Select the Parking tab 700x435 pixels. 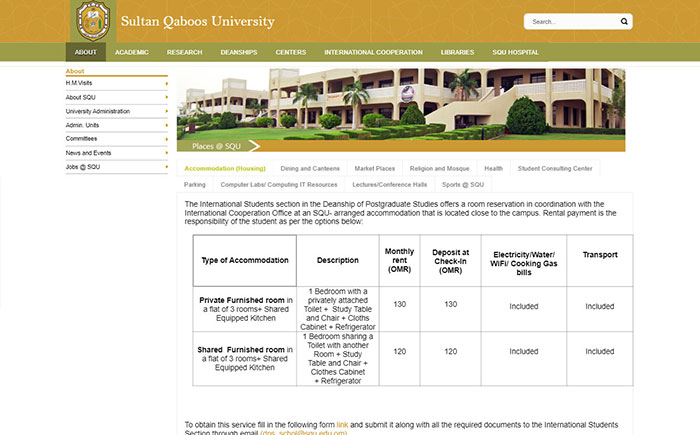(195, 184)
